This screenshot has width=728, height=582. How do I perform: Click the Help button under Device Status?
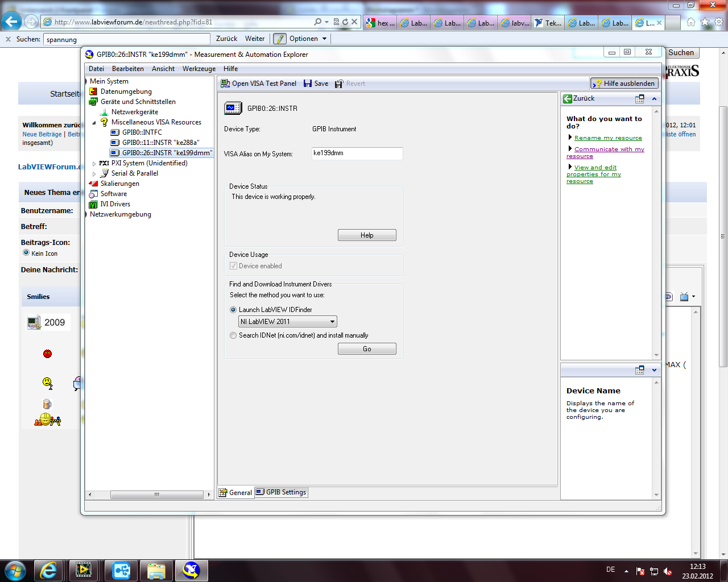[367, 235]
